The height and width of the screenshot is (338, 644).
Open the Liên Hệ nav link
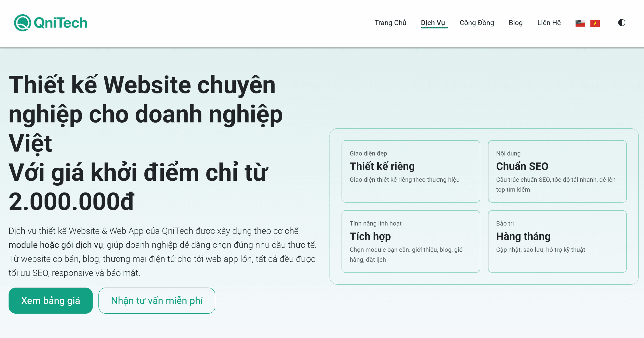(549, 23)
